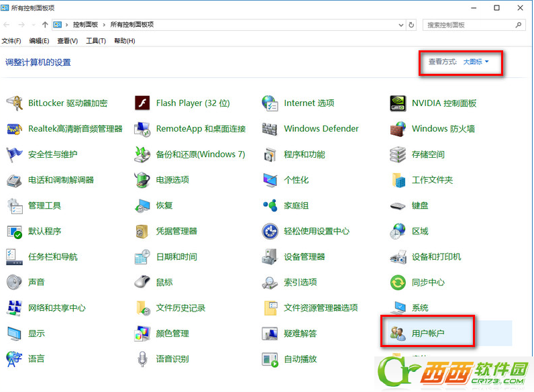The image size is (534, 392).
Task: Open the 语言 link
Action: [x=36, y=358]
